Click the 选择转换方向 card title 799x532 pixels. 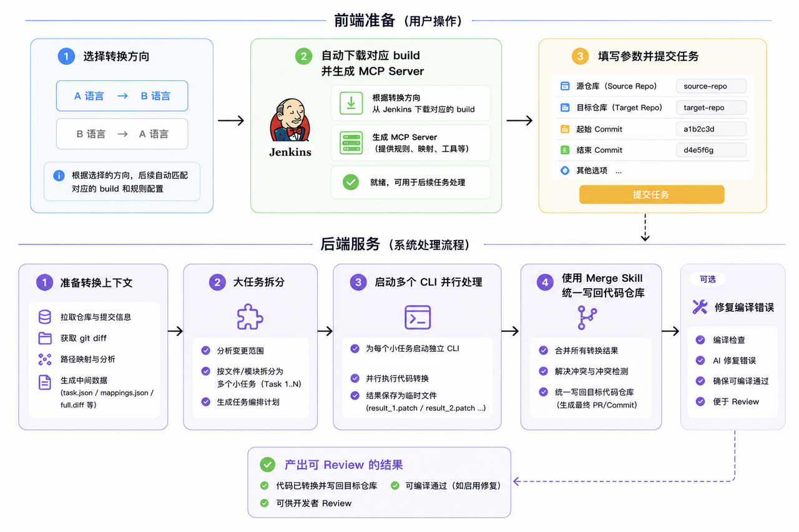[116, 56]
